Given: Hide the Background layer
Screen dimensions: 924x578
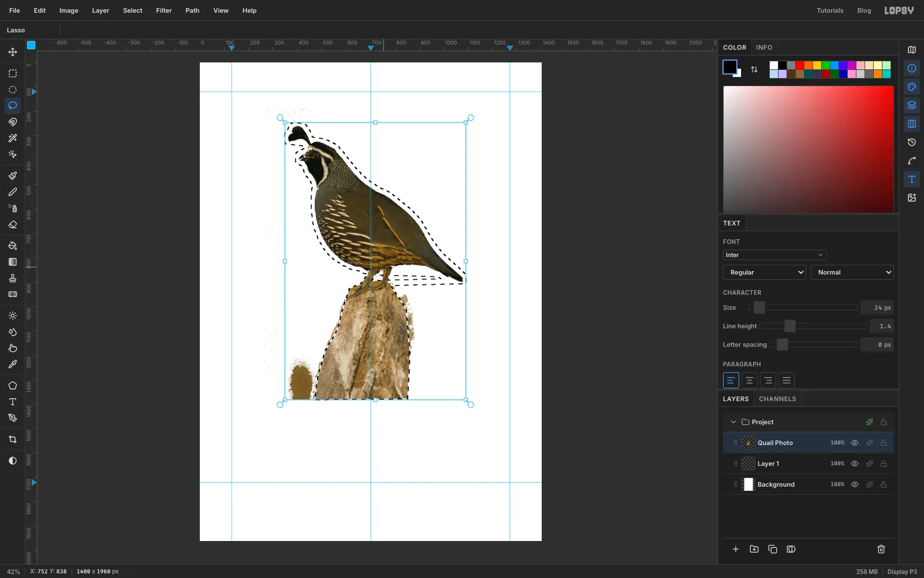Looking at the screenshot, I should (x=855, y=484).
